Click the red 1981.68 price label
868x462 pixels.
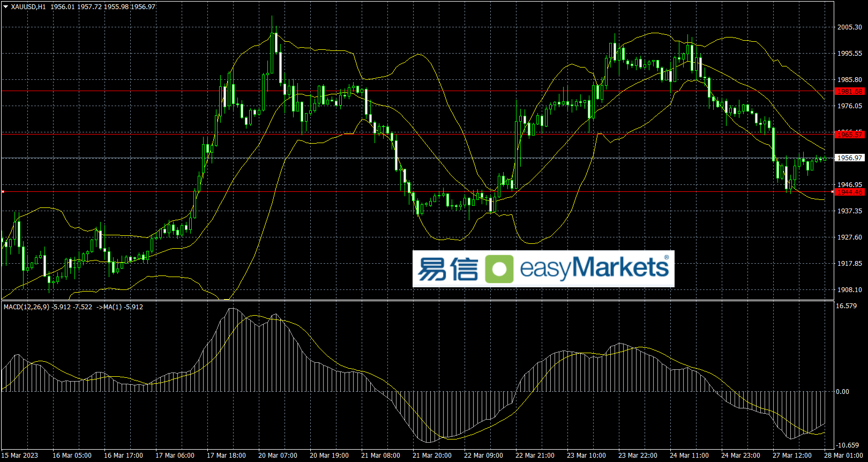(x=850, y=92)
